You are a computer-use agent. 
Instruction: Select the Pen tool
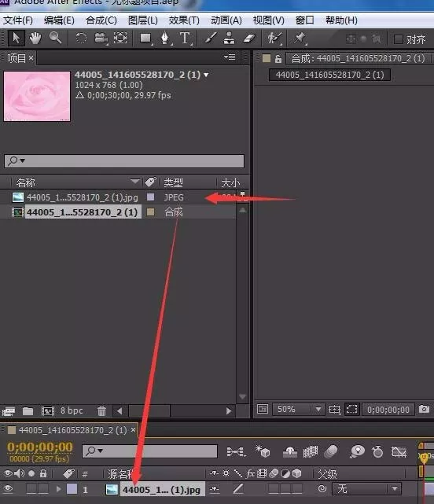[x=165, y=39]
